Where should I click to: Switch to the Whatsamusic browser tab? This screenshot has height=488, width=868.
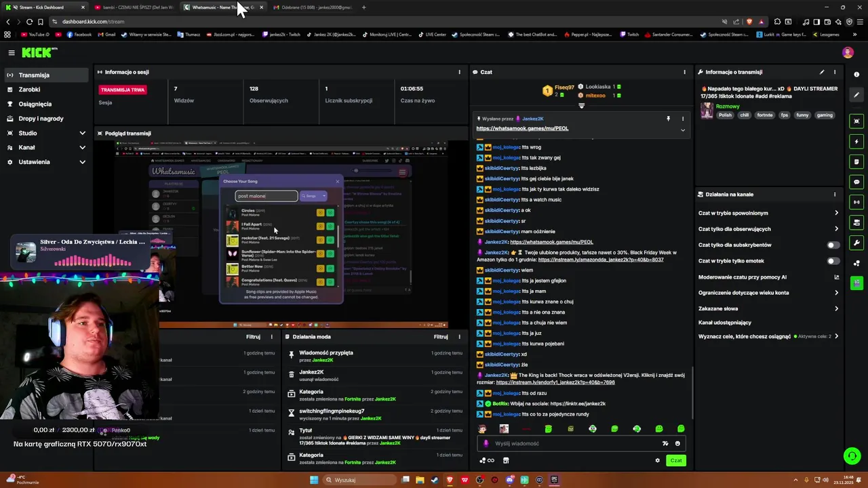pyautogui.click(x=224, y=7)
